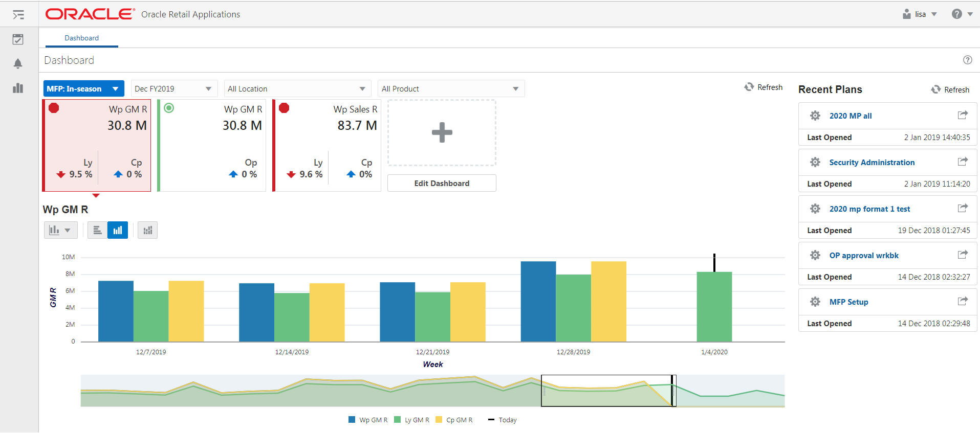This screenshot has width=980, height=433.
Task: Open the Help menu in the top bar
Action: pos(962,14)
